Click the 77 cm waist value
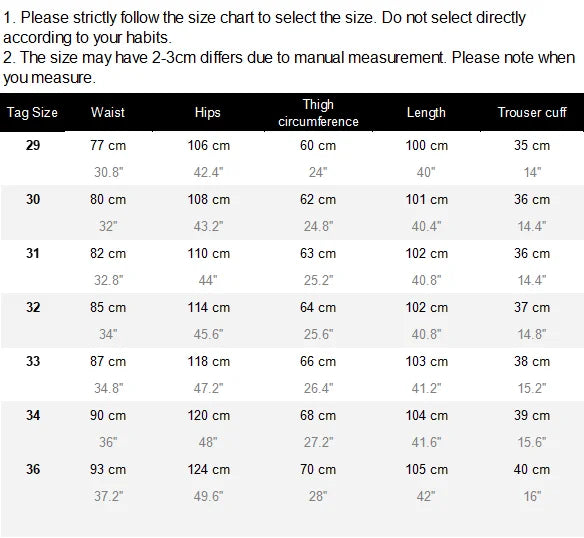Viewport: 584px width, 538px height. [x=108, y=145]
